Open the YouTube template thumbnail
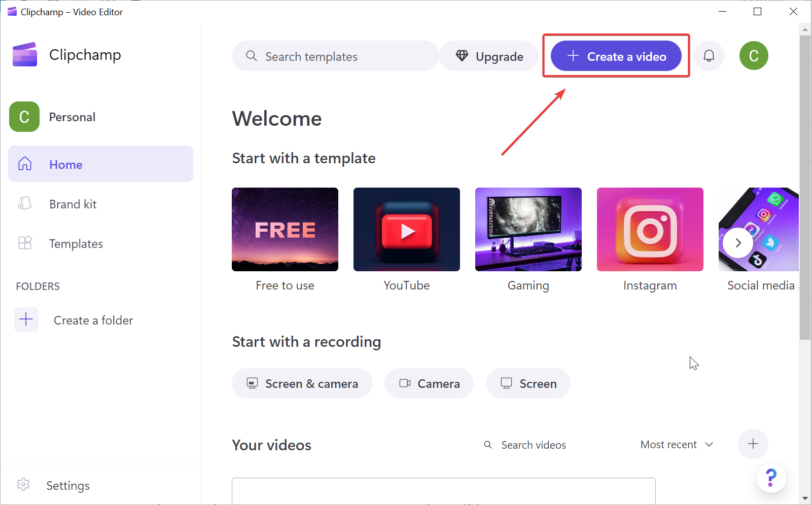812x505 pixels. point(406,229)
